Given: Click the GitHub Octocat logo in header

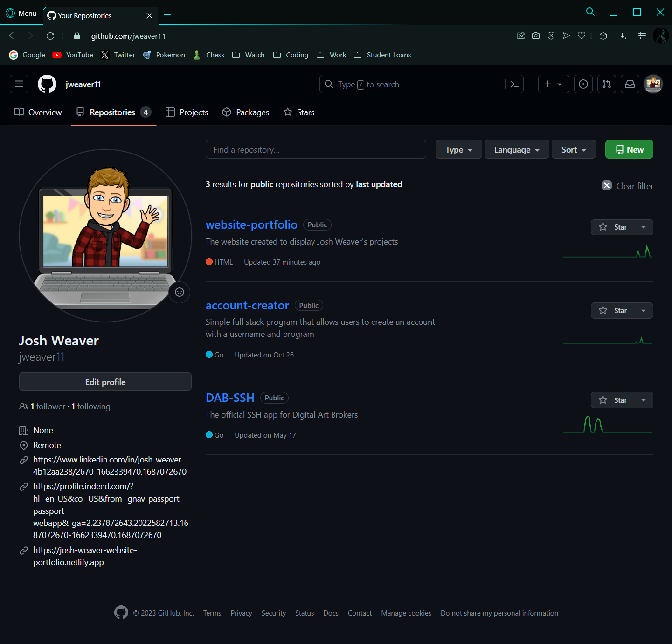Looking at the screenshot, I should pyautogui.click(x=47, y=84).
